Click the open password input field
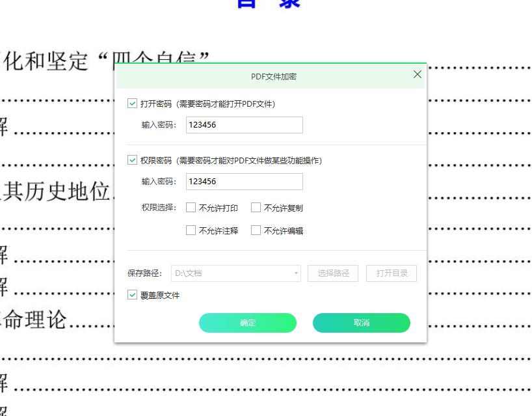 [x=245, y=125]
